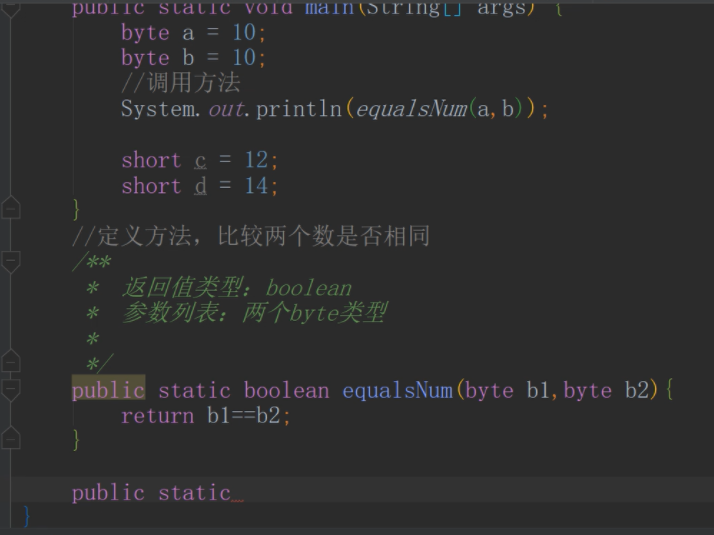Collapse fold marker at main method closing brace

pyautogui.click(x=10, y=208)
